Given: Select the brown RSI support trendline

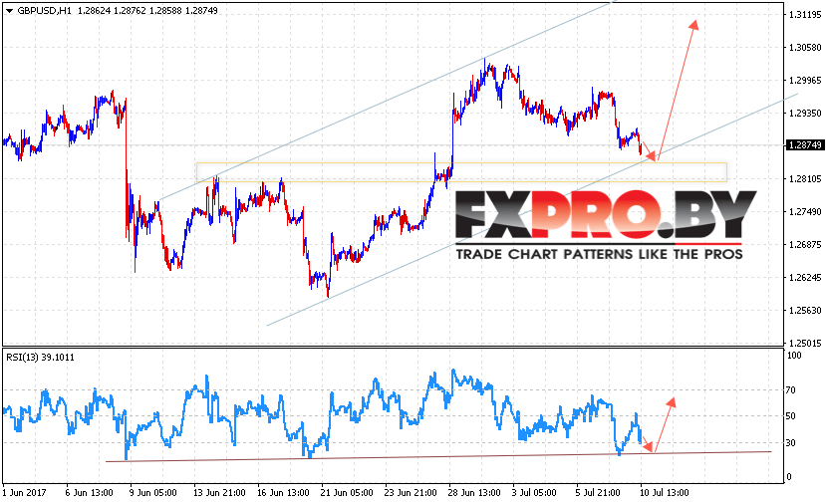Looking at the screenshot, I should pyautogui.click(x=438, y=456).
